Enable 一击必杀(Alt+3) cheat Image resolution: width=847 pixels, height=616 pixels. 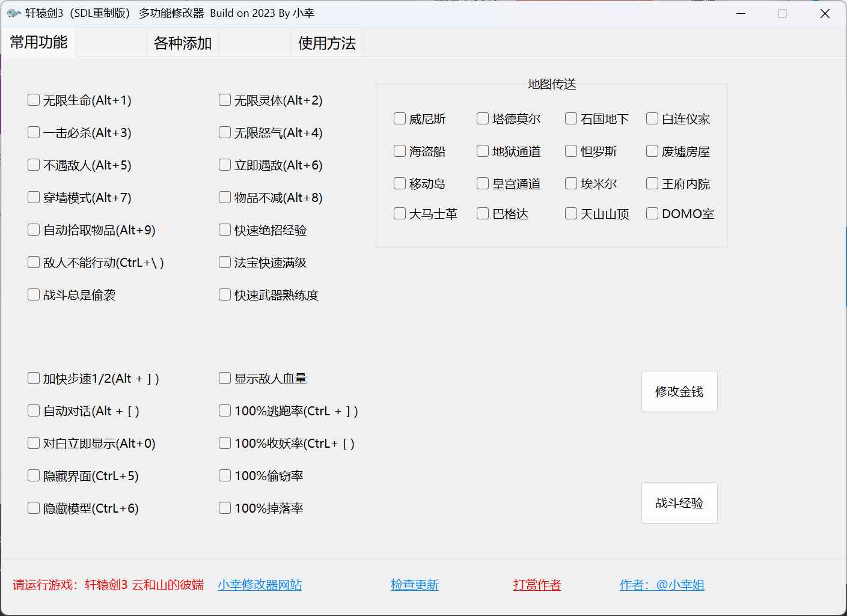[34, 132]
